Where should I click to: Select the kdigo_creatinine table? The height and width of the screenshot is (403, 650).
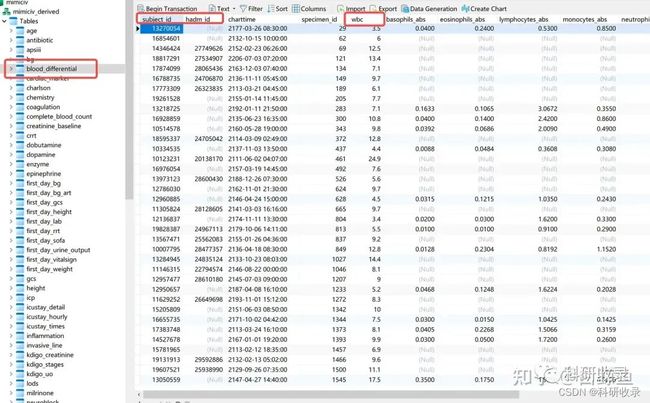[x=50, y=355]
